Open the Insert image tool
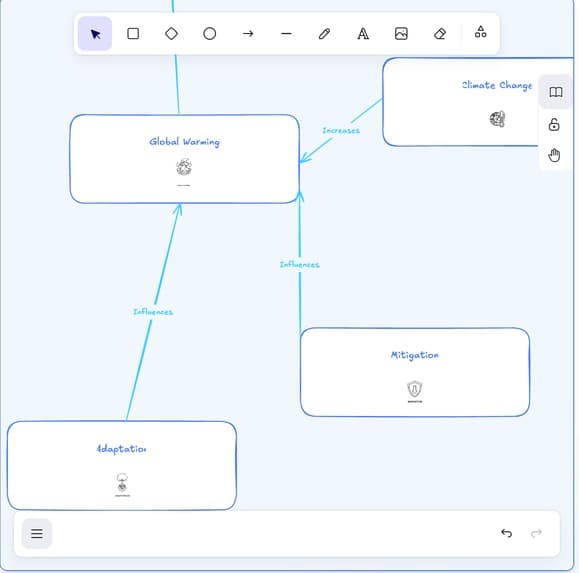579x573 pixels. click(401, 34)
